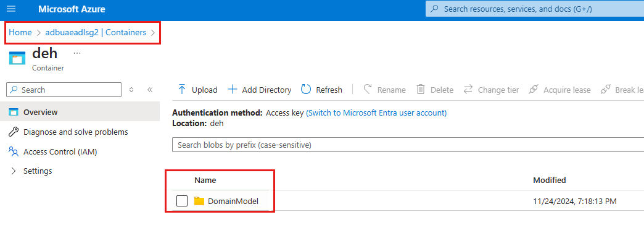The image size is (644, 225).
Task: Open Access Control (IAM)
Action: pos(60,152)
